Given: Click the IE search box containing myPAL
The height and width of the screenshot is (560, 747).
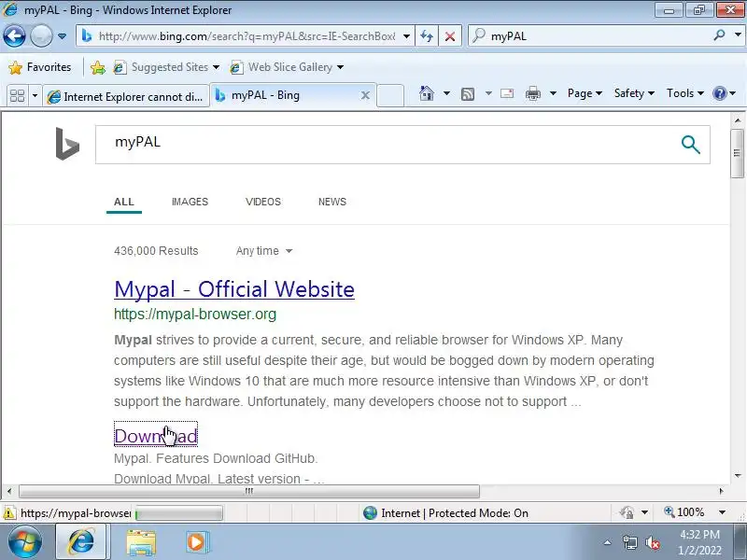Looking at the screenshot, I should 591,35.
